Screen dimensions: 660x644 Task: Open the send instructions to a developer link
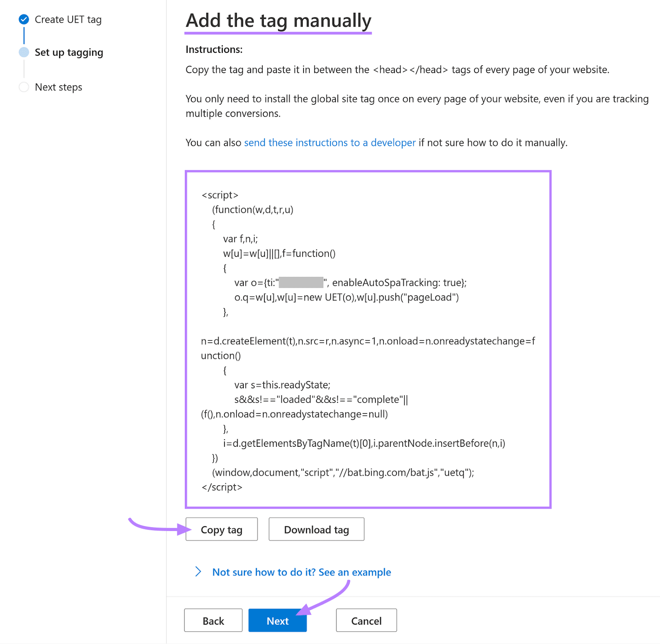point(330,143)
